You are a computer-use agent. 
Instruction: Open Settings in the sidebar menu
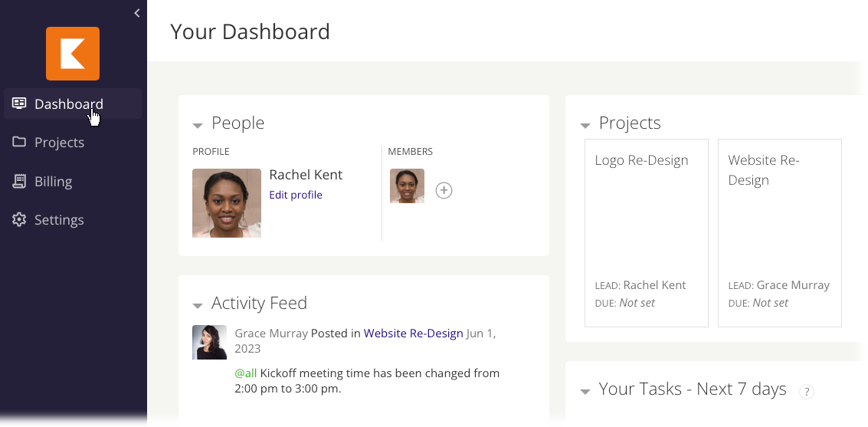coord(59,220)
